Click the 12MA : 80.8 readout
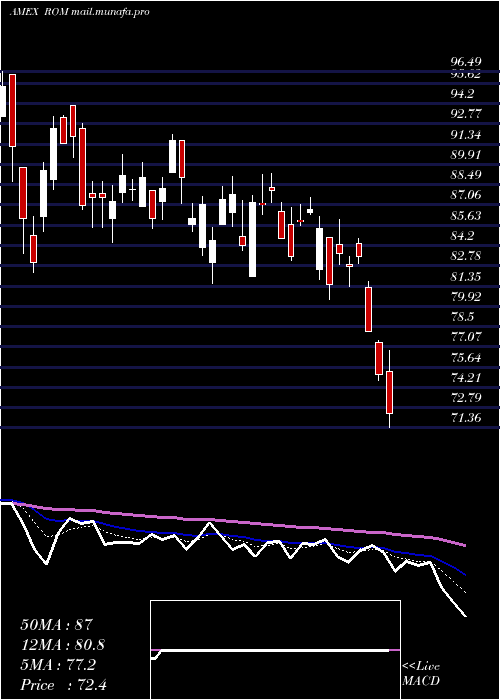 (x=63, y=645)
